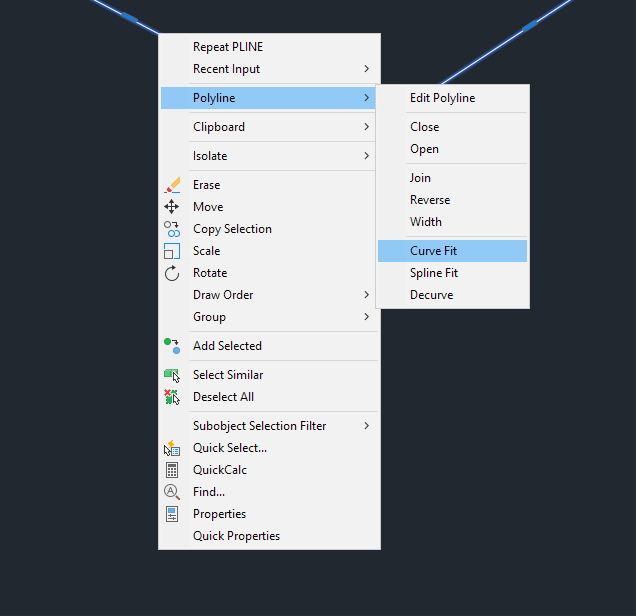Apply Curve Fit to polyline
Screen dimensions: 636x616
452,251
